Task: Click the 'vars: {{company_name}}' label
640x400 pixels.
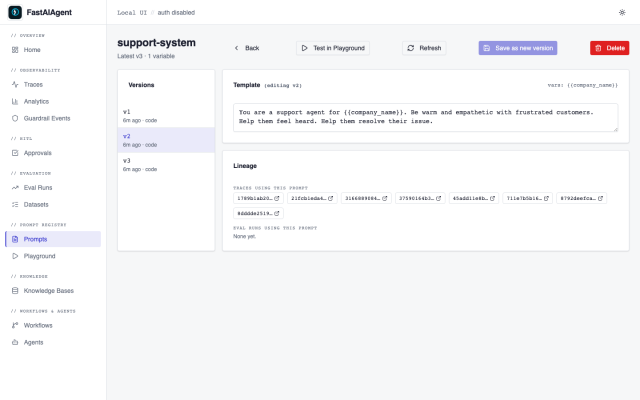Action: 582,85
